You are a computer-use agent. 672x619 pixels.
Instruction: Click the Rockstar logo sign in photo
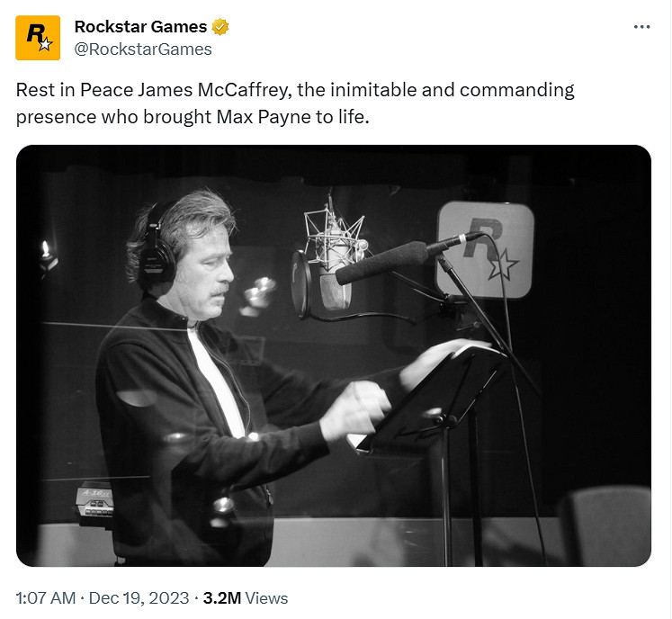485,249
